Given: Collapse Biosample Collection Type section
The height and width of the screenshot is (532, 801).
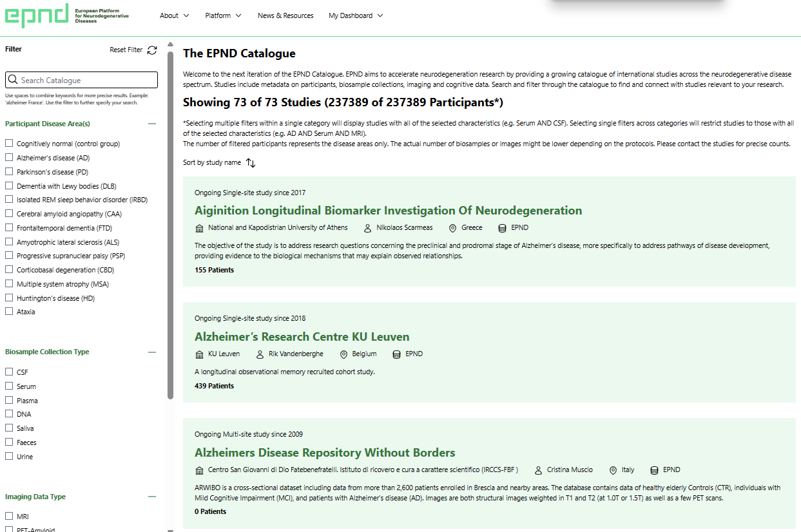Looking at the screenshot, I should click(152, 352).
